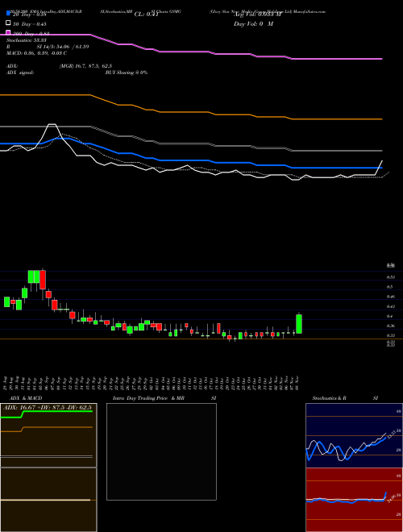
Task: Click the tall red candlestick at the September peak
Action: point(43,280)
